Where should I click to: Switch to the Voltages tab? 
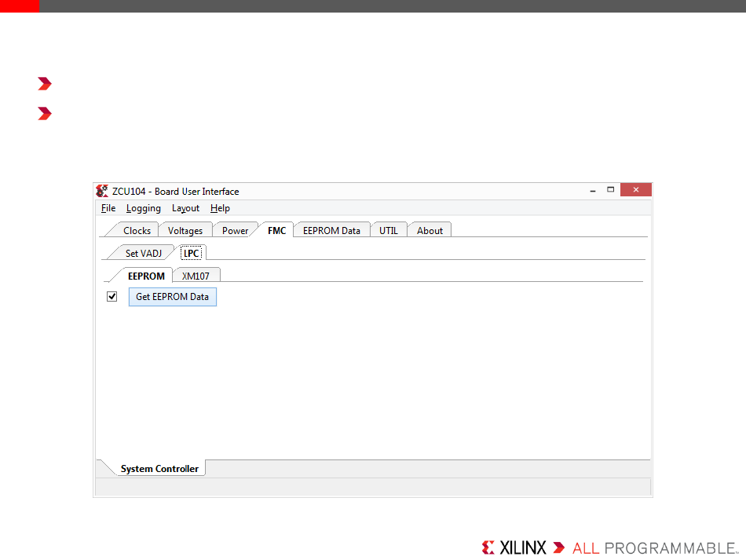point(185,231)
